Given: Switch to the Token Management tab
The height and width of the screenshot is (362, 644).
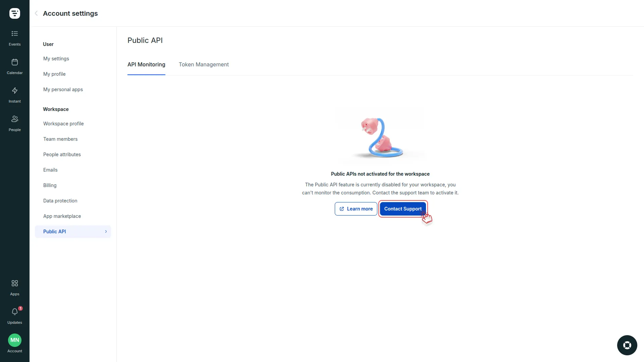Looking at the screenshot, I should (x=204, y=64).
